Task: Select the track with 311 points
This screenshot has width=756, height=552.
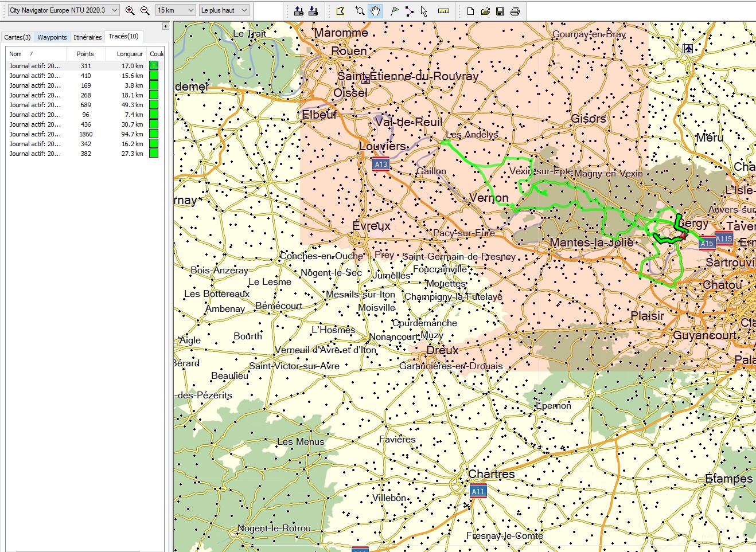Action: point(85,66)
